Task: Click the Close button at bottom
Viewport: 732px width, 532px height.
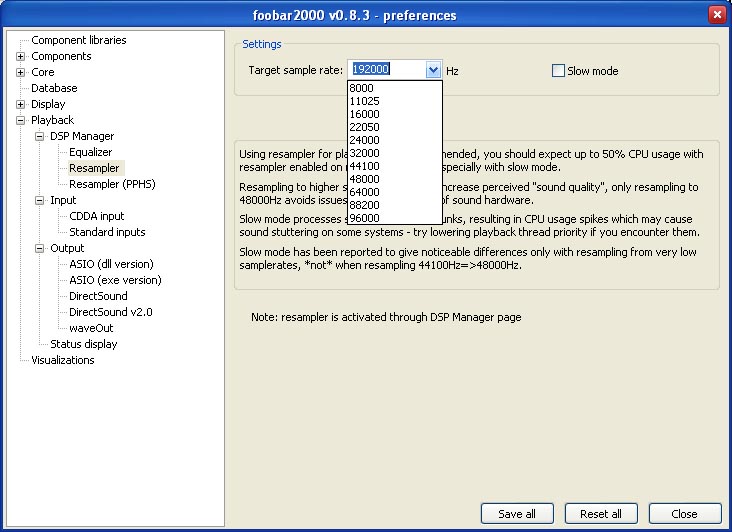Action: coord(685,514)
